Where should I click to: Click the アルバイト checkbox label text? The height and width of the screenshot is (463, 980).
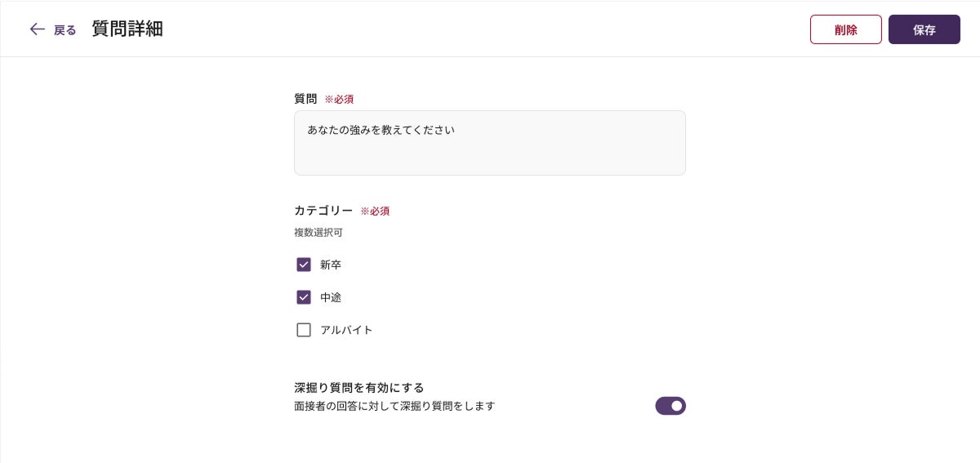(x=346, y=330)
